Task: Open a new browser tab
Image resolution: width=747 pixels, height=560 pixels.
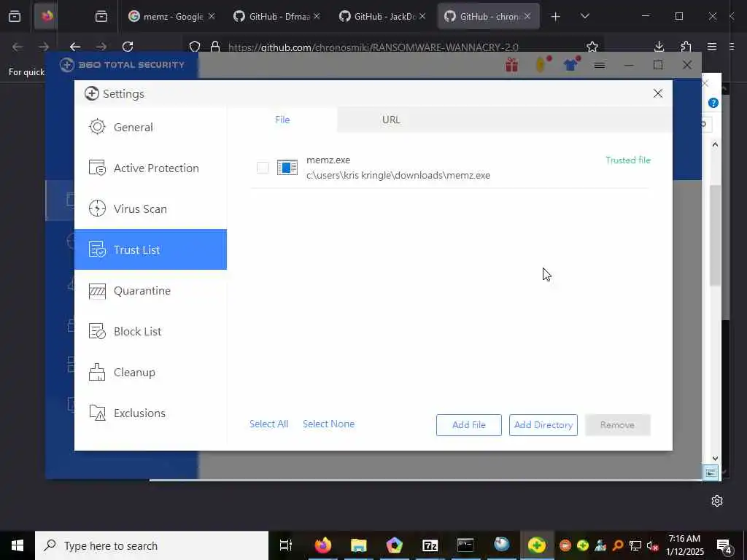Action: click(555, 17)
